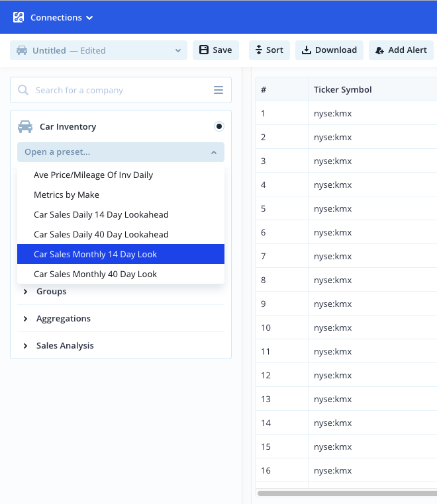Screen dimensions: 437x504
Task: Choose Car Sales Daily 14 Day Lookahead
Action: click(121, 215)
